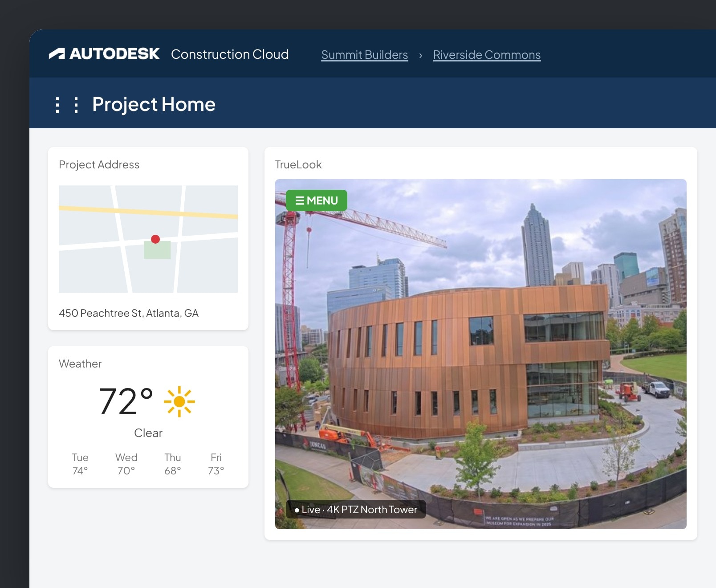Click the Project Address map

148,239
